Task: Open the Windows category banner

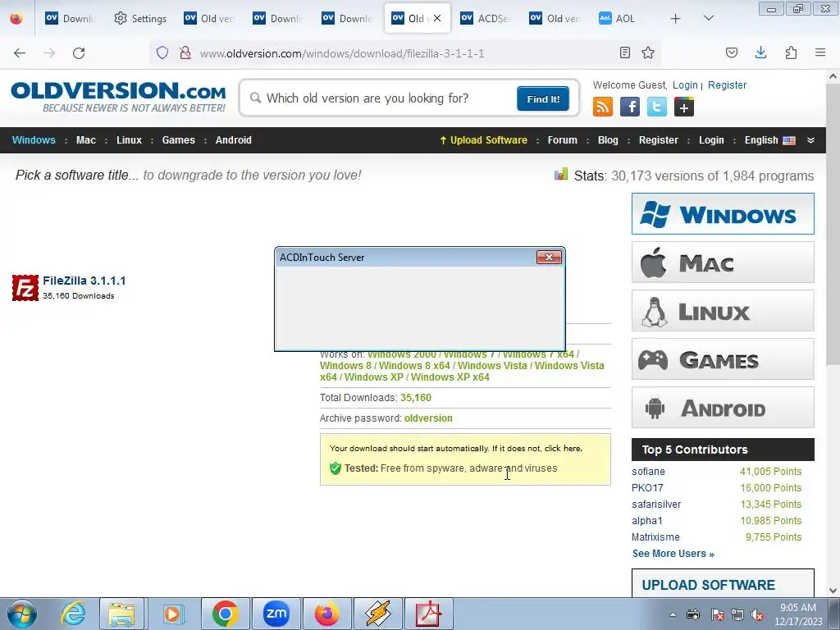Action: point(723,214)
